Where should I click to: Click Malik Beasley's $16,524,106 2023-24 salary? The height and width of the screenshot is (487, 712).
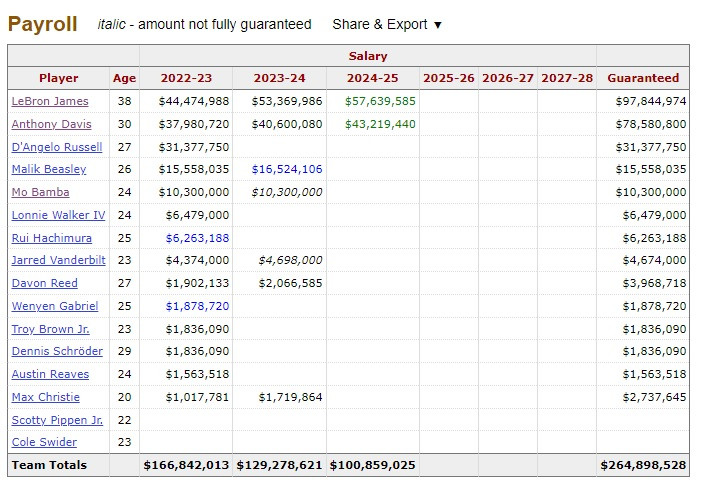[287, 169]
